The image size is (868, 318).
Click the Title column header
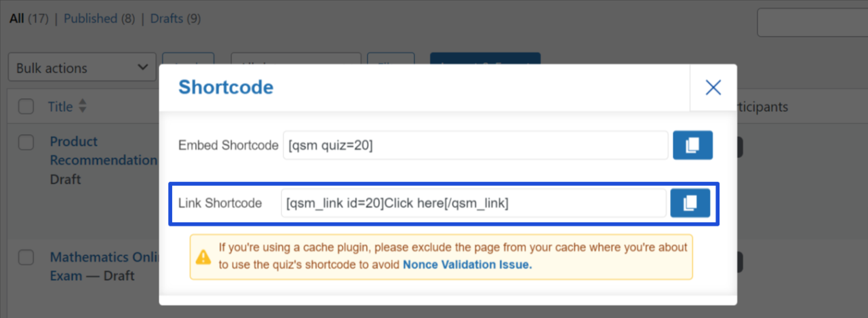click(60, 106)
